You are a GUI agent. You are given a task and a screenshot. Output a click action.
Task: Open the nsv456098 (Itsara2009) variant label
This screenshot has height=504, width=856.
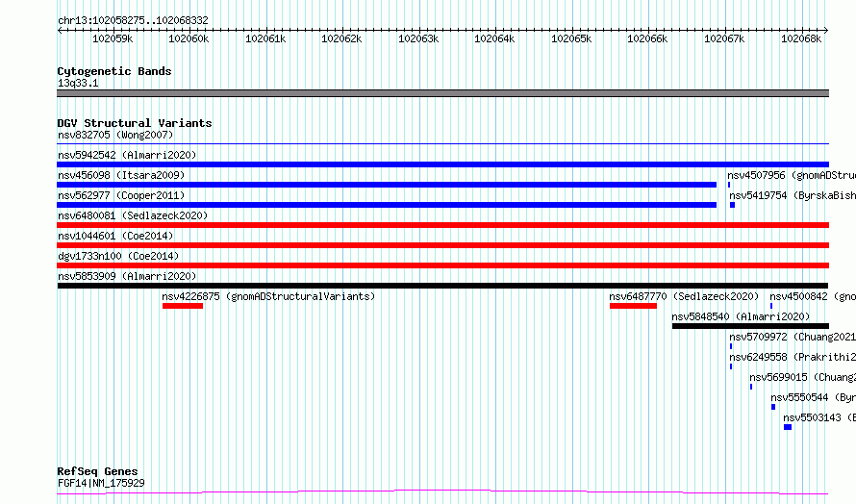(121, 175)
